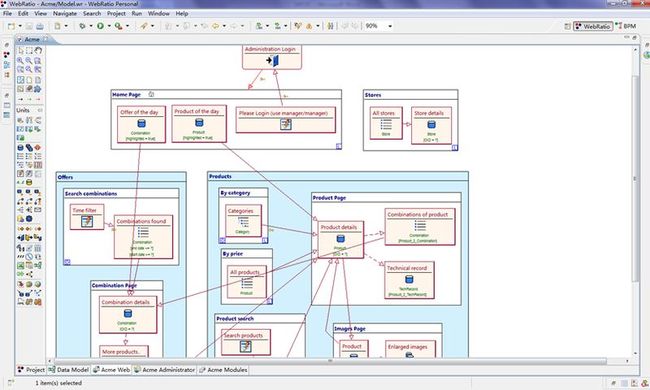Select the Product of the day unit

pyautogui.click(x=199, y=124)
